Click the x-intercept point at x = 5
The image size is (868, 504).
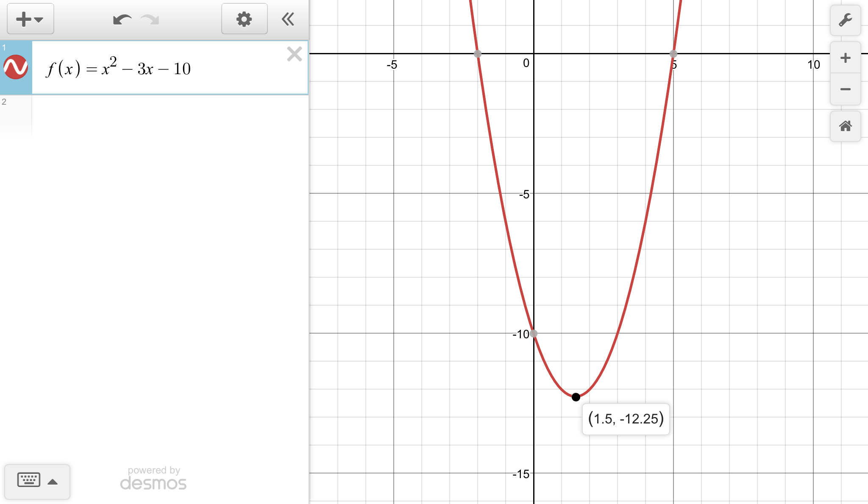click(673, 54)
